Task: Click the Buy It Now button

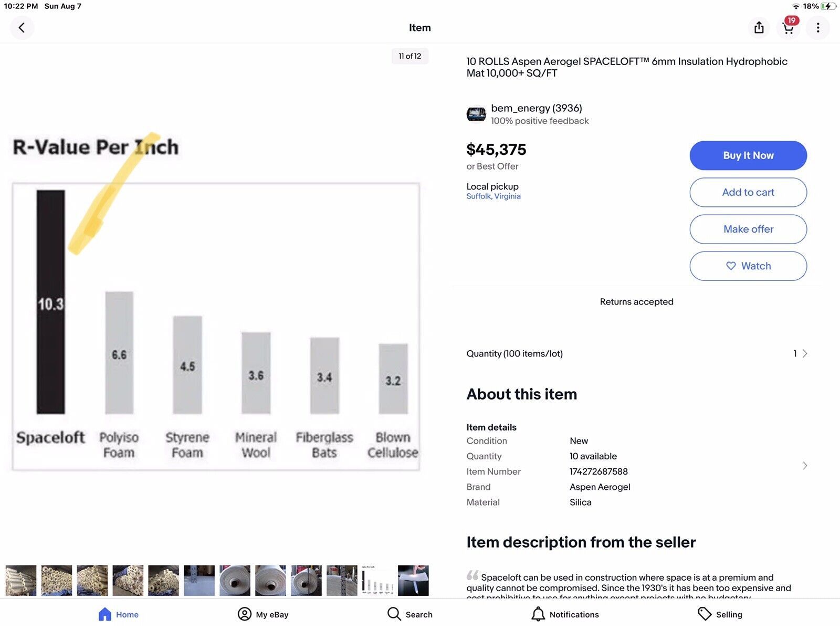Action: coord(748,155)
